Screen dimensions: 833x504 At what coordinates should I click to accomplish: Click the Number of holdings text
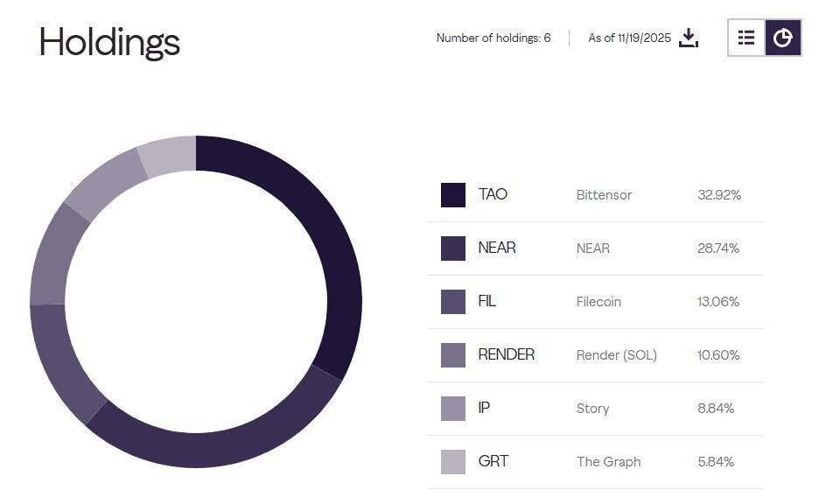[493, 38]
